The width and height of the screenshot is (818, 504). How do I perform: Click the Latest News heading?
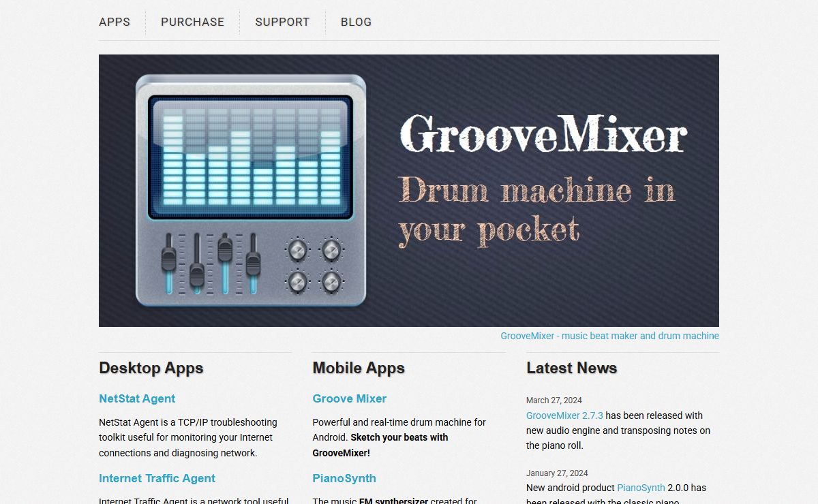(571, 368)
